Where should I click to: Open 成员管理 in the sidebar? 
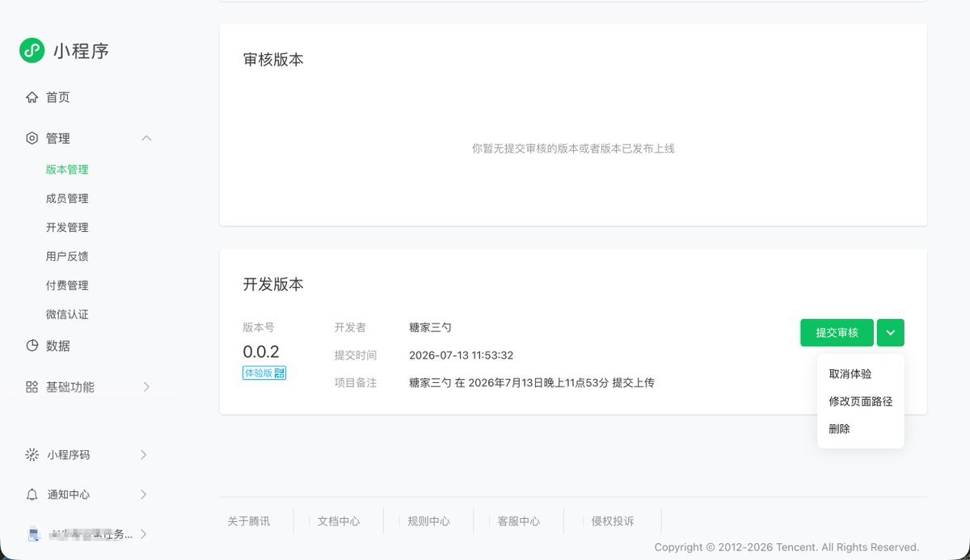tap(67, 199)
